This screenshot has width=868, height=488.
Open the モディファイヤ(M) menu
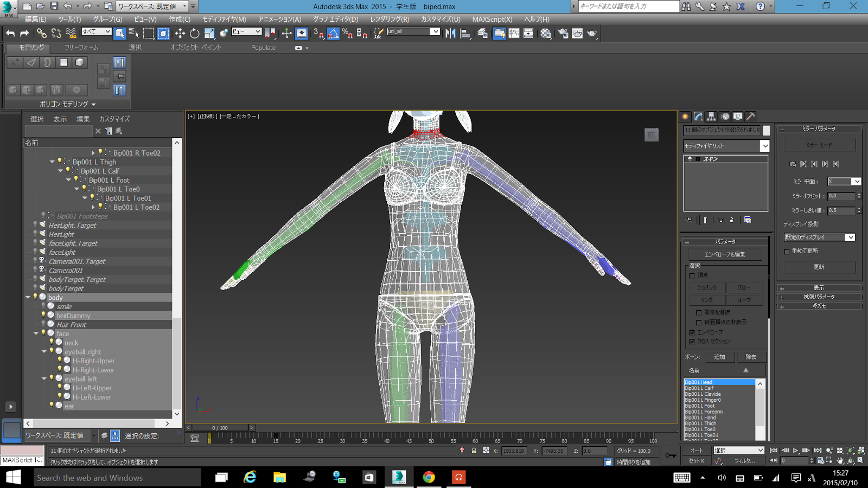(224, 19)
